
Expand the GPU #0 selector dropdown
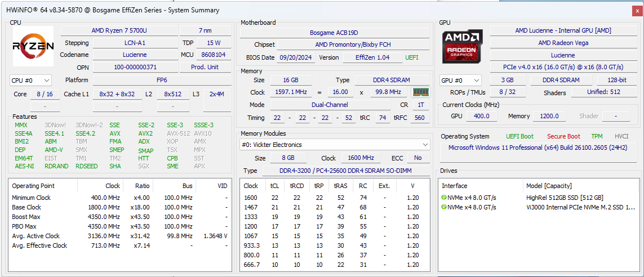point(460,81)
